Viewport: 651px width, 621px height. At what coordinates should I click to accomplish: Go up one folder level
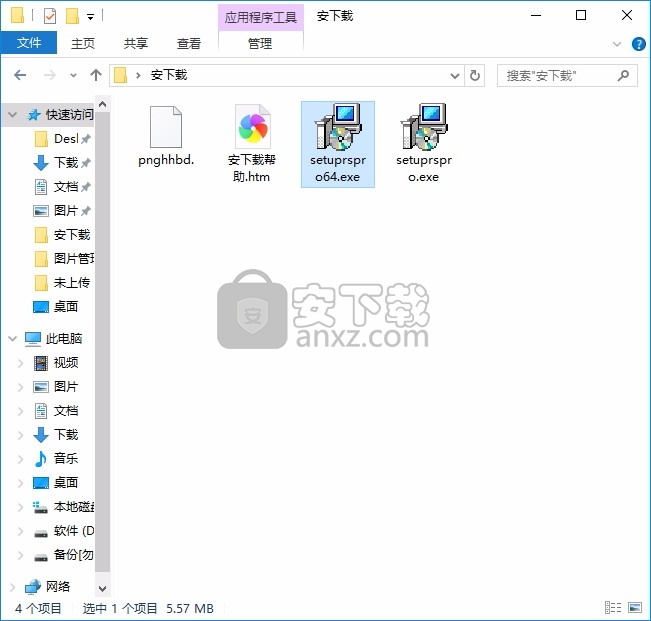[96, 75]
